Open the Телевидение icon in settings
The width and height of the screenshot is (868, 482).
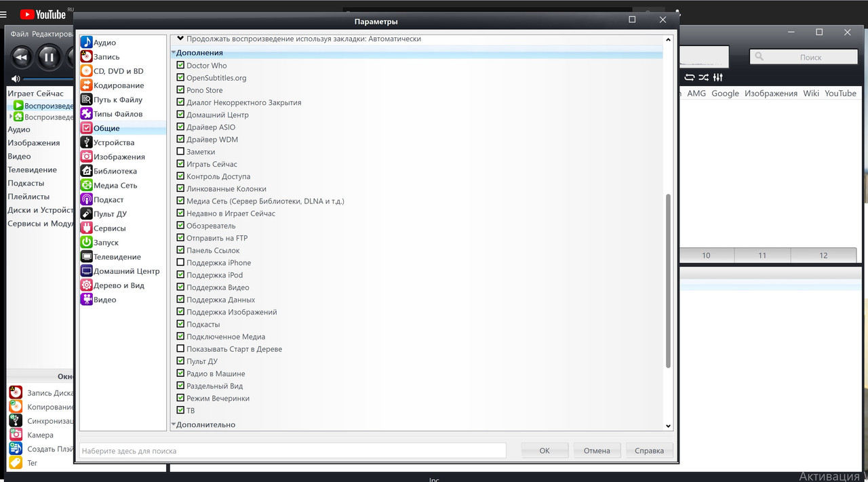pyautogui.click(x=86, y=257)
